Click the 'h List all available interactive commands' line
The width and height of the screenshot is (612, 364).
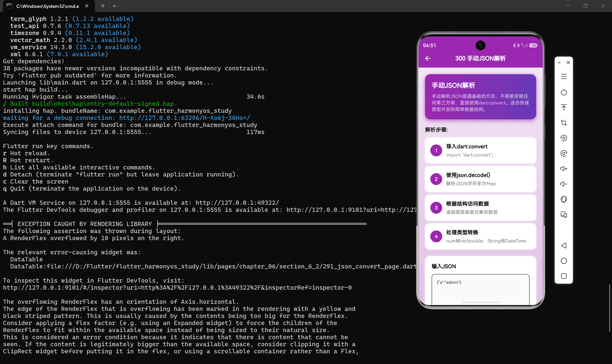pyautogui.click(x=79, y=167)
